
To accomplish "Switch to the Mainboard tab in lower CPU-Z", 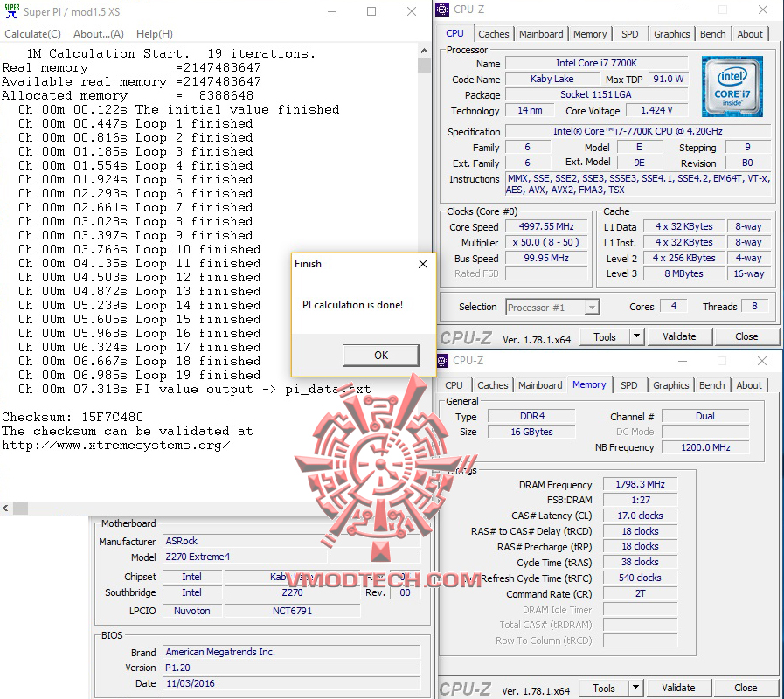I will [540, 384].
